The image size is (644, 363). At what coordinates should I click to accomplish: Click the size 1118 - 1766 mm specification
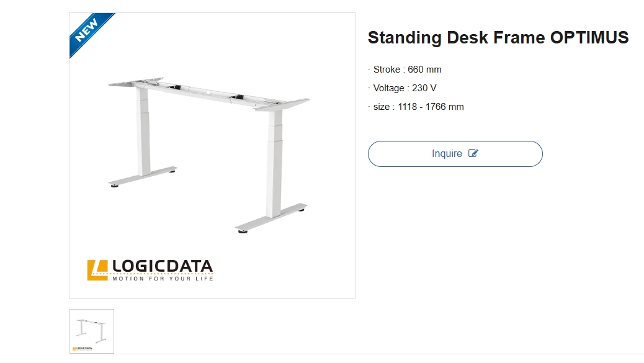418,107
